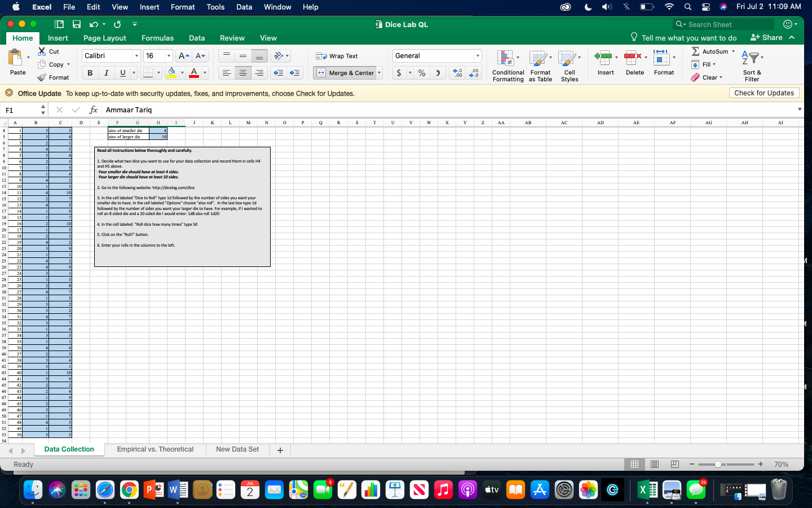The width and height of the screenshot is (812, 508).
Task: Apply the red font color
Action: click(194, 73)
